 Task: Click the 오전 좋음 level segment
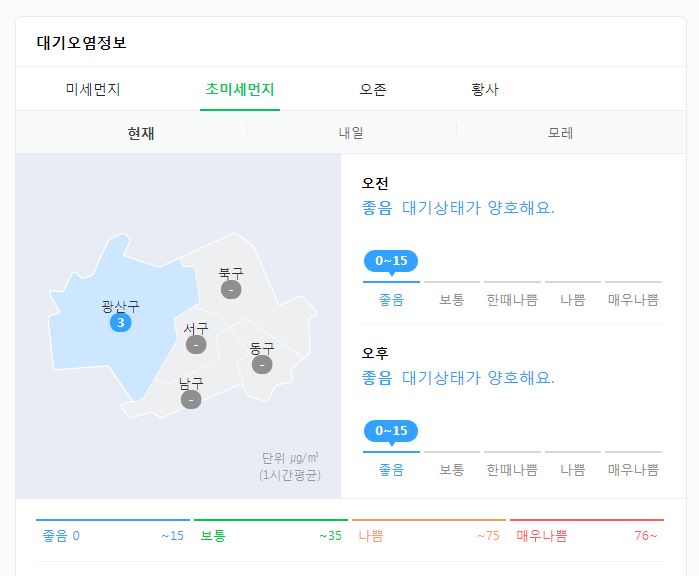click(391, 295)
